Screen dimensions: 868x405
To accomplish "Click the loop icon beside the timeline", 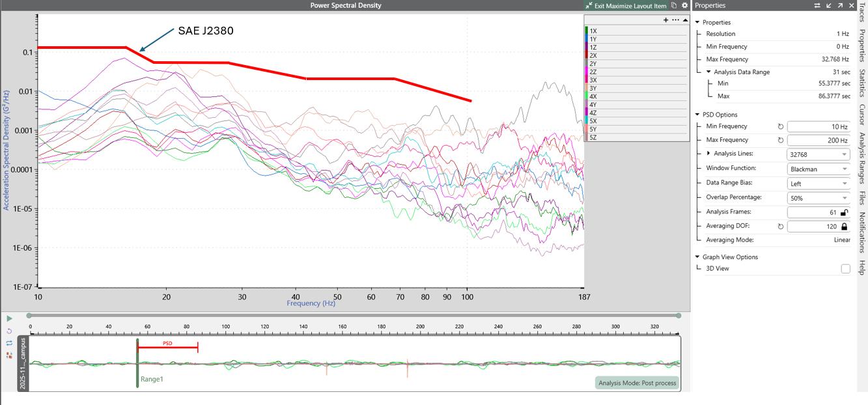I will tap(9, 342).
